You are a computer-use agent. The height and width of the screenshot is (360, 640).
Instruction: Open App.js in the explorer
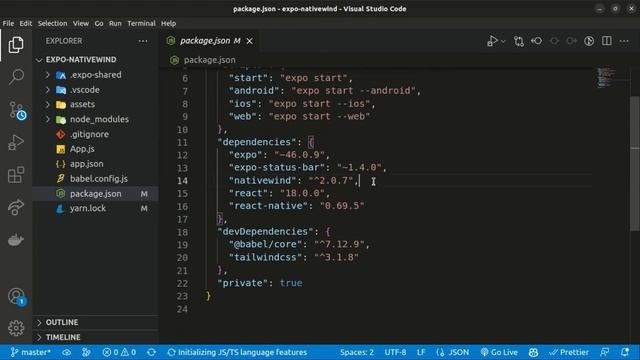(96, 149)
